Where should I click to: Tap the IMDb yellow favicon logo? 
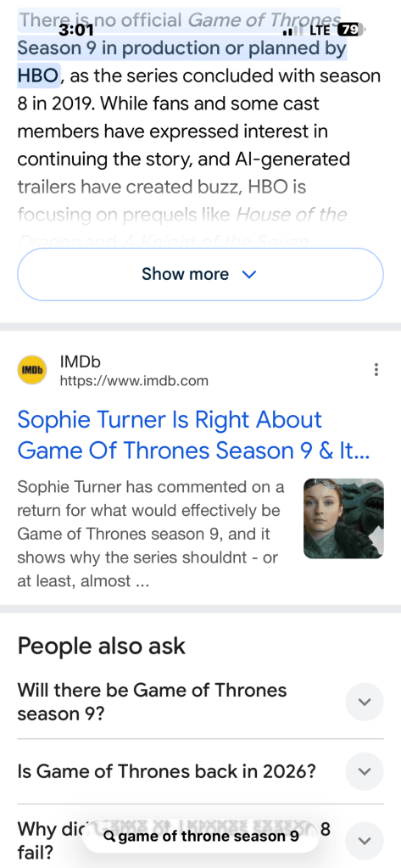[32, 370]
